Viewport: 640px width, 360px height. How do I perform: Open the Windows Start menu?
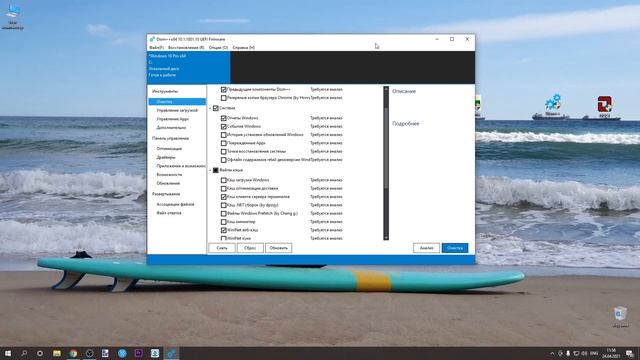pyautogui.click(x=8, y=353)
